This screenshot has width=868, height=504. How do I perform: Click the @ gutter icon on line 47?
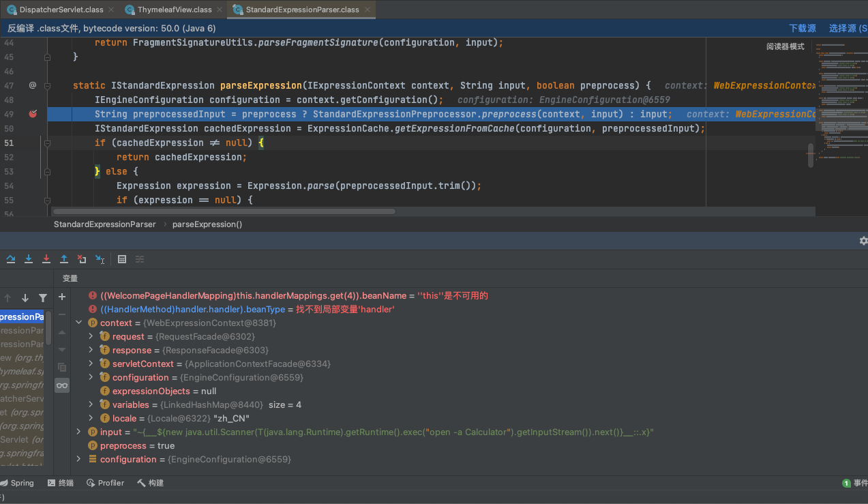point(32,85)
